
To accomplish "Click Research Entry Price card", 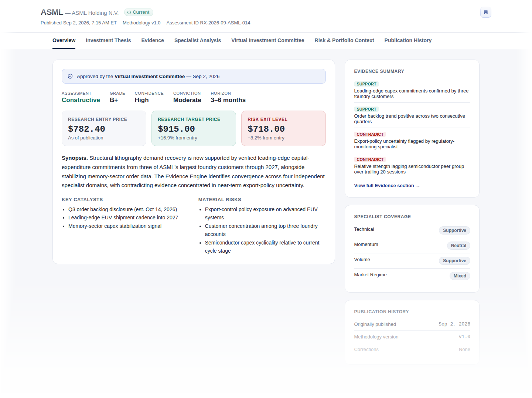I will click(x=104, y=128).
